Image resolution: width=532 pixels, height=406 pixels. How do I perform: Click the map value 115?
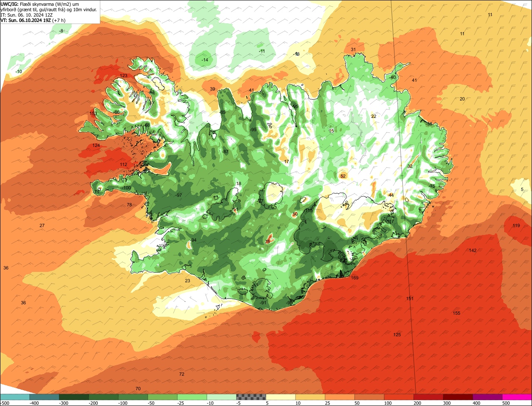(x=308, y=211)
